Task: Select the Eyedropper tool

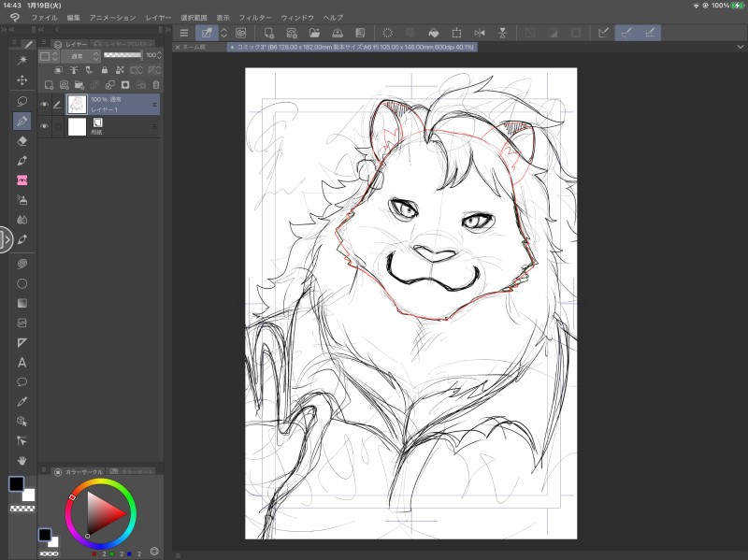Action: [x=22, y=402]
